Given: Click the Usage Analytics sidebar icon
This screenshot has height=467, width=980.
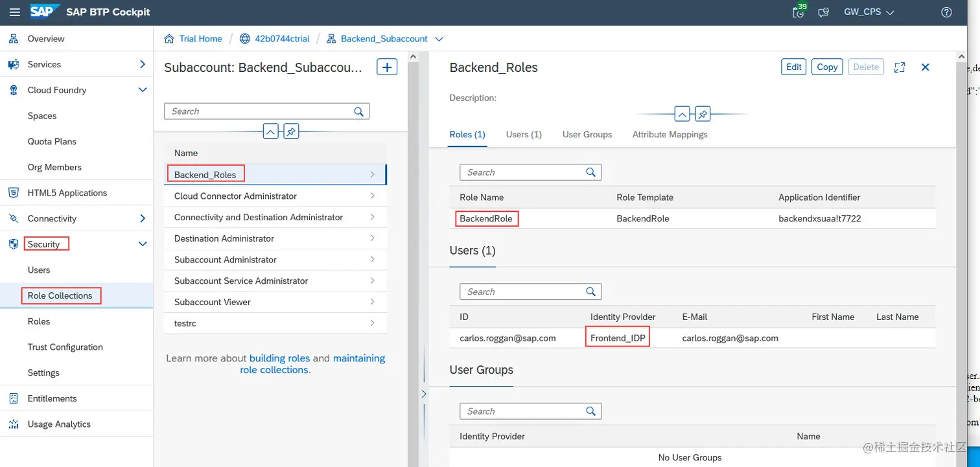Looking at the screenshot, I should (14, 424).
